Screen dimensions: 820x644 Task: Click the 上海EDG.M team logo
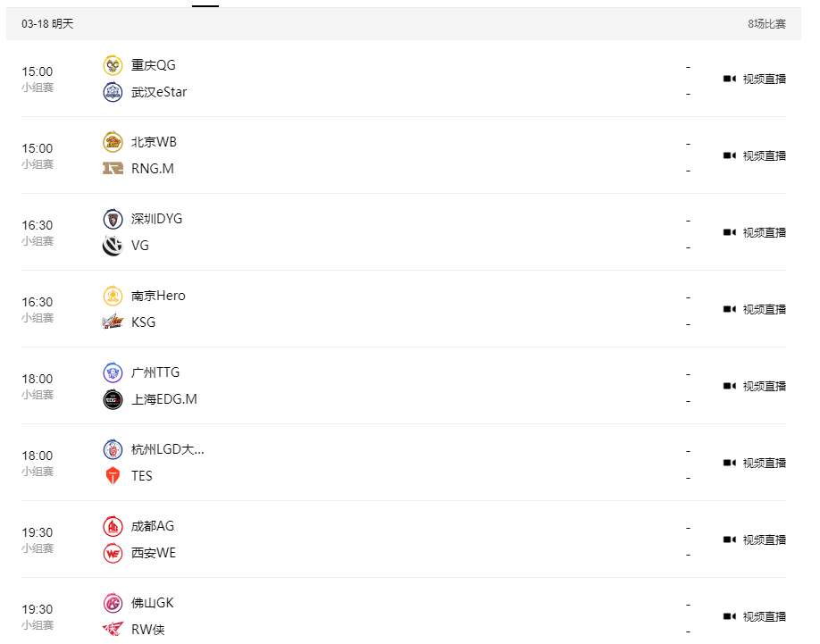pos(113,399)
